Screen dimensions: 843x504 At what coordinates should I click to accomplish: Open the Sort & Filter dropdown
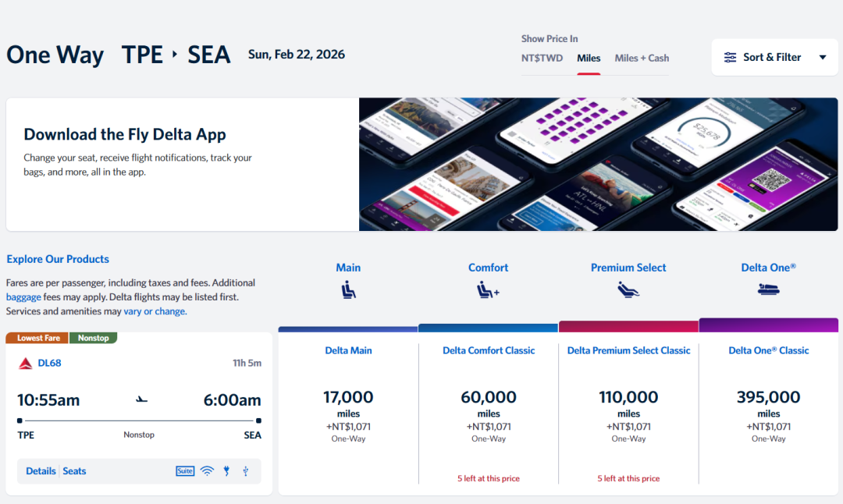pyautogui.click(x=775, y=57)
